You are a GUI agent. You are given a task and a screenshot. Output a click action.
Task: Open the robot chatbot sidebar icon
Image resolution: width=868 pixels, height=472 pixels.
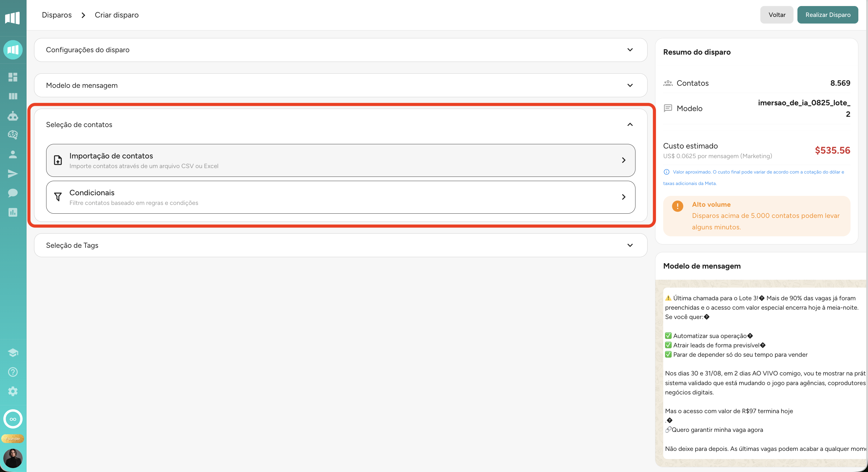point(13,116)
